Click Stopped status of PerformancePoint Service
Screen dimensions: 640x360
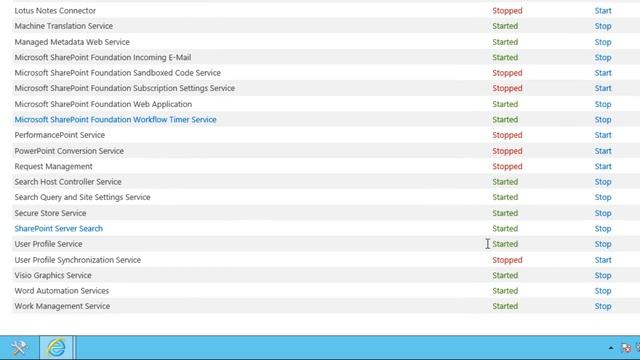tap(507, 135)
